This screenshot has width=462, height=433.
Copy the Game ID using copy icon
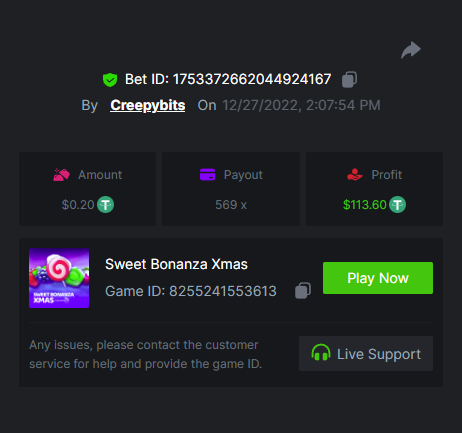coord(303,291)
